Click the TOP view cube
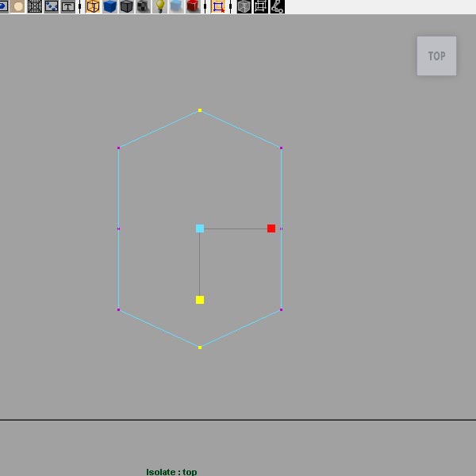The image size is (476, 476). (x=436, y=56)
